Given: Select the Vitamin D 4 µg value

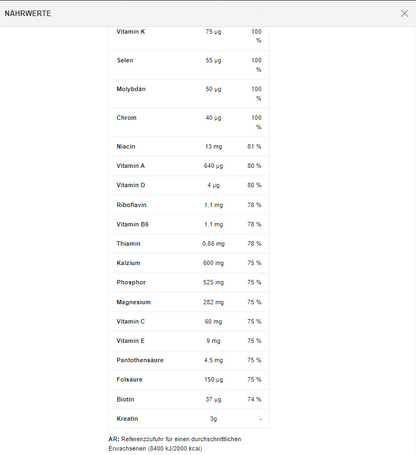Looking at the screenshot, I should (x=213, y=185).
